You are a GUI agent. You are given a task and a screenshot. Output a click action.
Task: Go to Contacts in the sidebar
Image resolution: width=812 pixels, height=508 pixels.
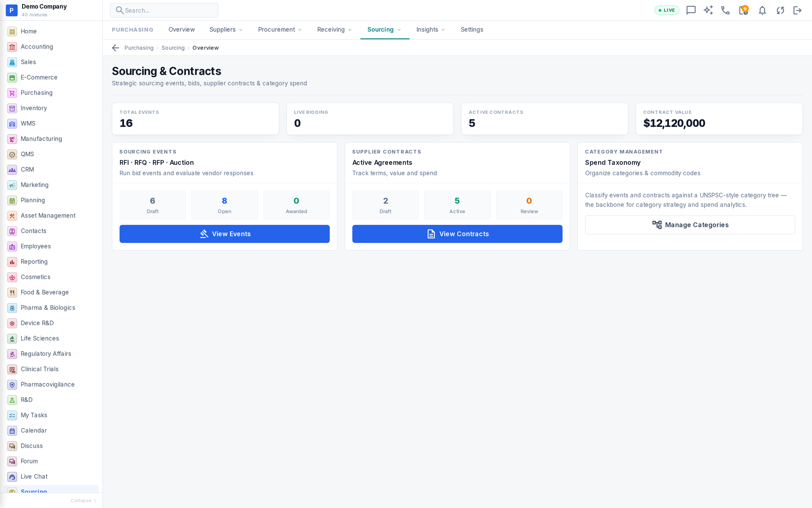coord(51,231)
